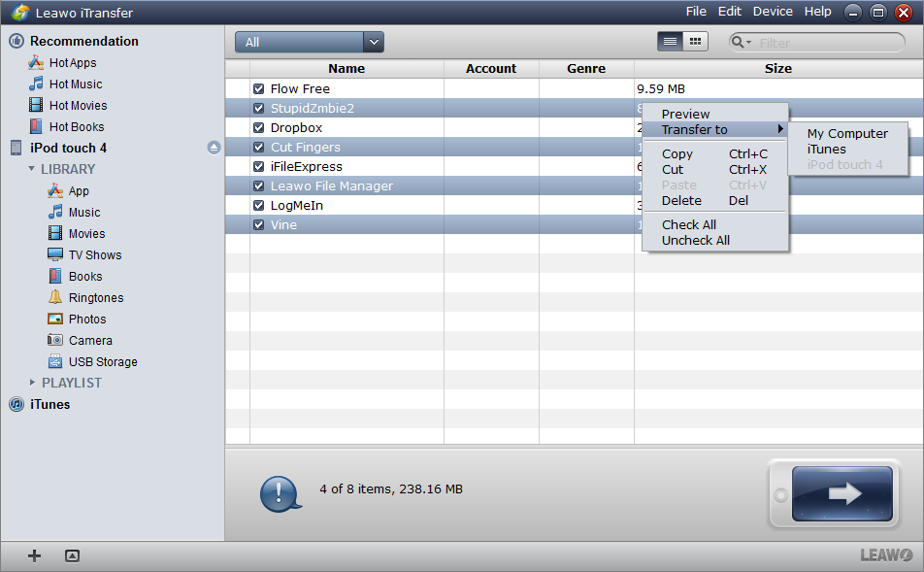
Task: Open the Photos library
Action: coord(87,319)
